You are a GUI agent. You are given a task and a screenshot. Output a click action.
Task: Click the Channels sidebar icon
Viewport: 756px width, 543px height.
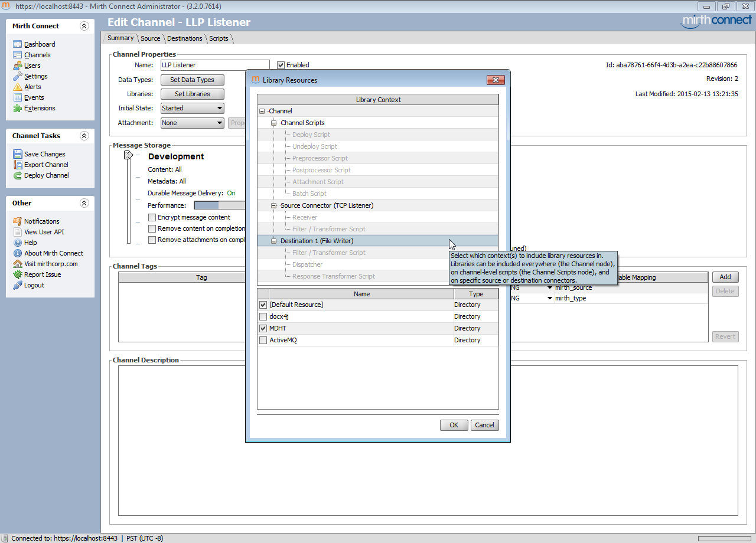coord(18,55)
